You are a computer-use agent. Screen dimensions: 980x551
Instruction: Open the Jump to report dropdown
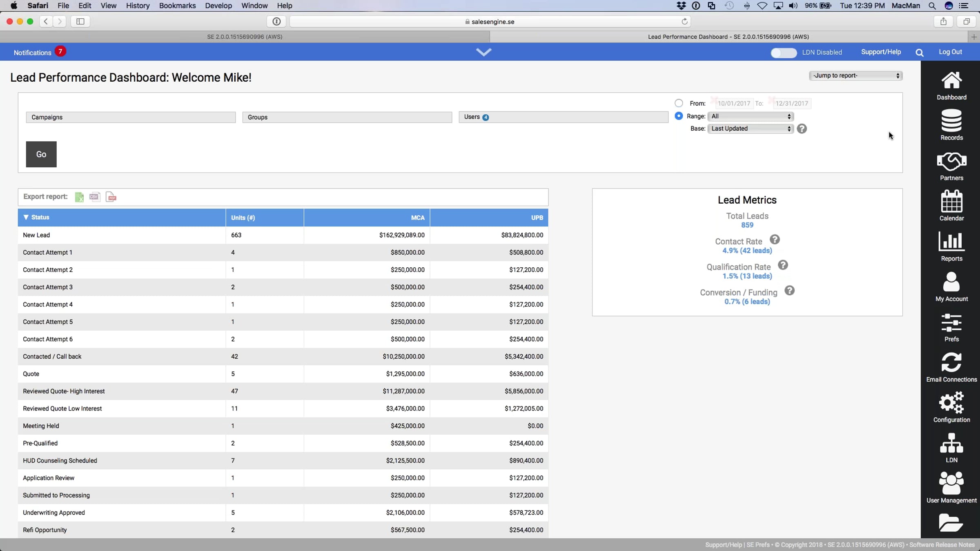tap(855, 76)
